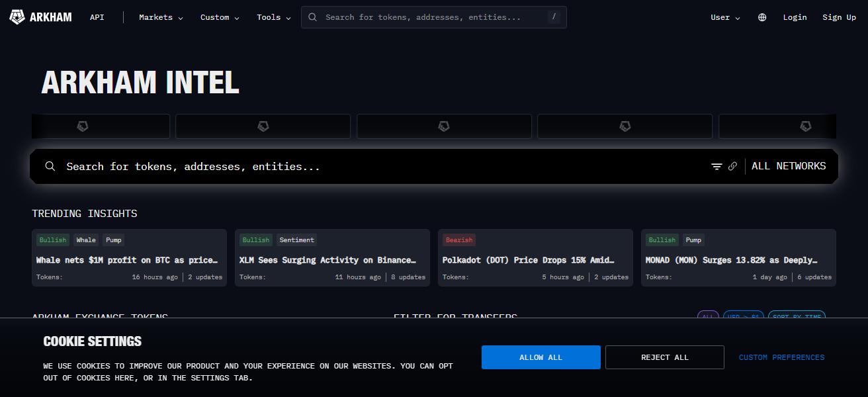This screenshot has width=868, height=397.
Task: Click the Reject All cookies button
Action: pyautogui.click(x=664, y=357)
